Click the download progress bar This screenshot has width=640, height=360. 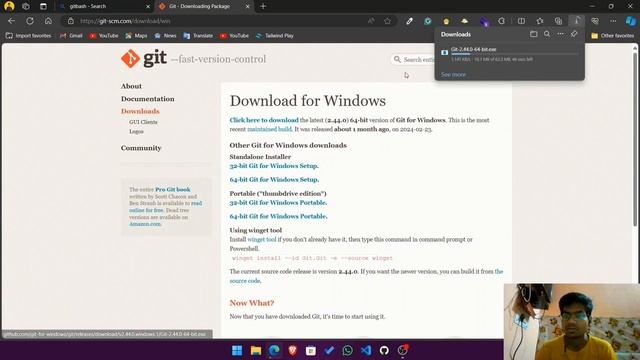click(514, 54)
